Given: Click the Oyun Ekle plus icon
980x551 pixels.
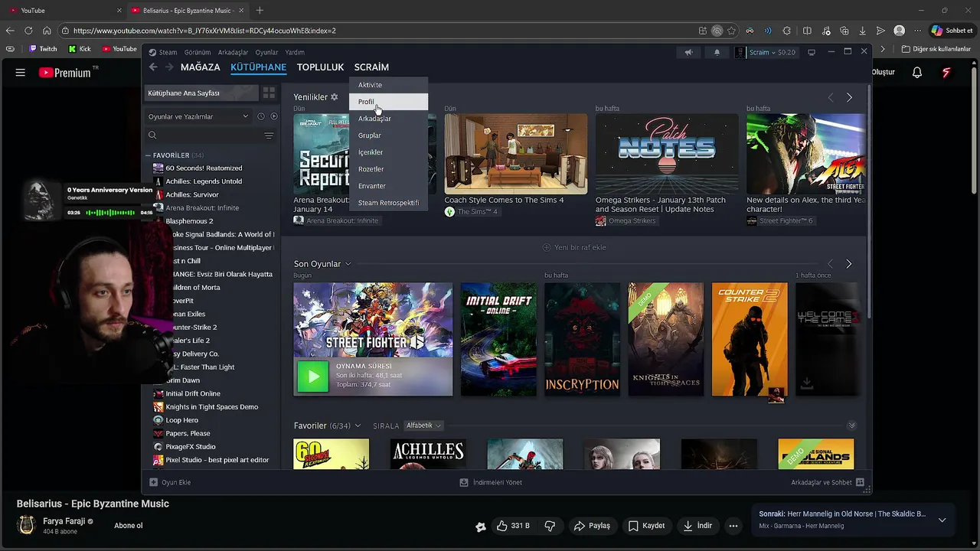Looking at the screenshot, I should (x=153, y=482).
